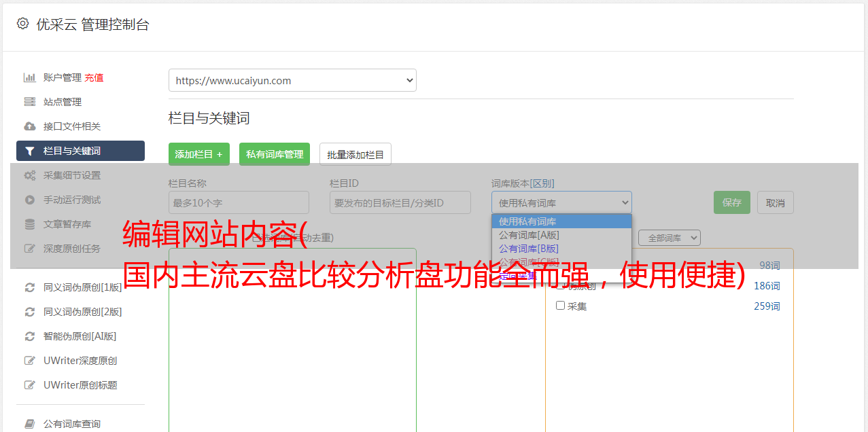Click the cloud upload icon for 接口文件相关
This screenshot has height=432, width=868.
30,126
